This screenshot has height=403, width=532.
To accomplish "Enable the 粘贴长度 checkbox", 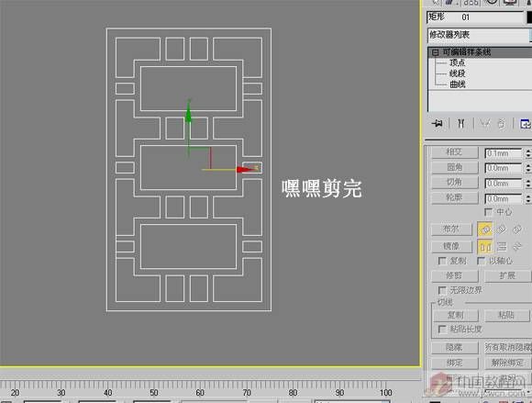I will [442, 330].
